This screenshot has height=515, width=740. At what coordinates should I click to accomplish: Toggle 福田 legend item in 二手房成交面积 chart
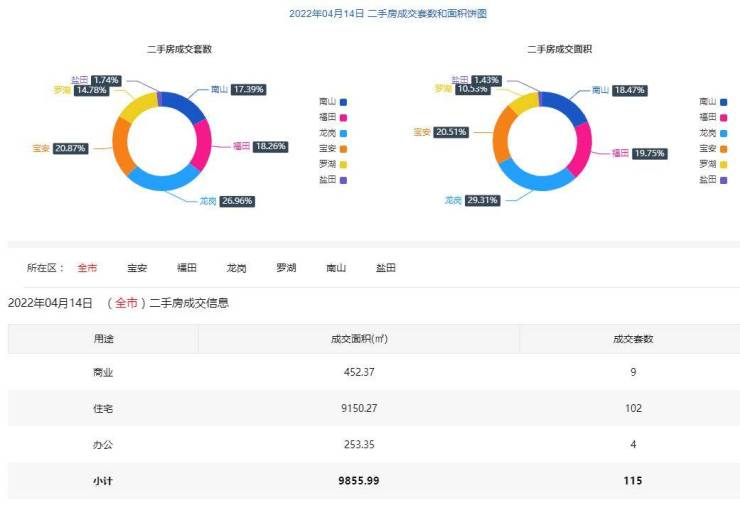712,117
